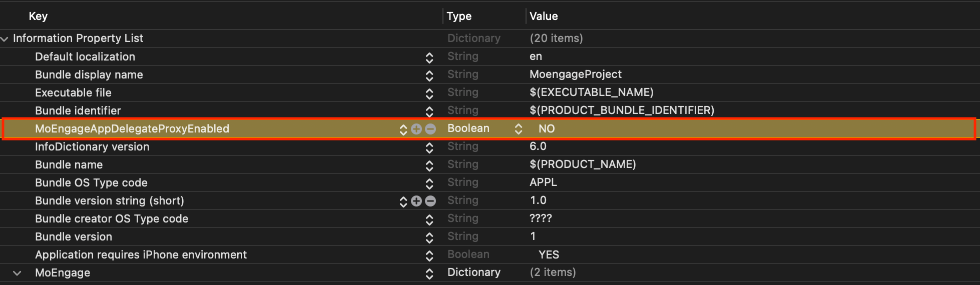Screen dimensions: 980x285
Task: Collapse the Information Property List root
Action: tap(5, 39)
